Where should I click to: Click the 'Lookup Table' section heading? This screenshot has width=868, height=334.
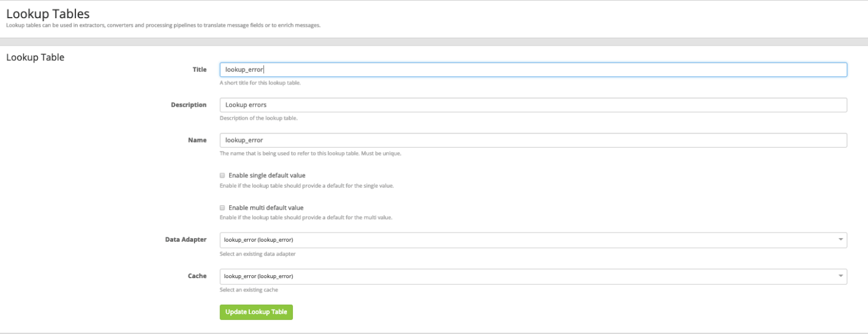(x=35, y=58)
